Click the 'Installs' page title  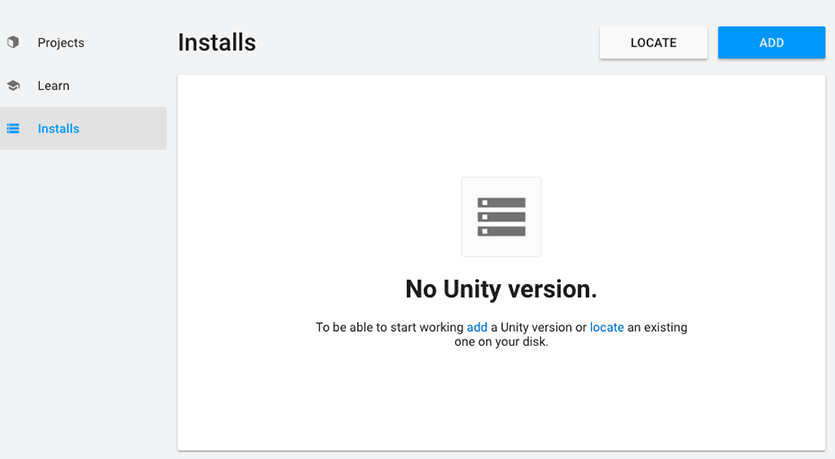tap(217, 43)
